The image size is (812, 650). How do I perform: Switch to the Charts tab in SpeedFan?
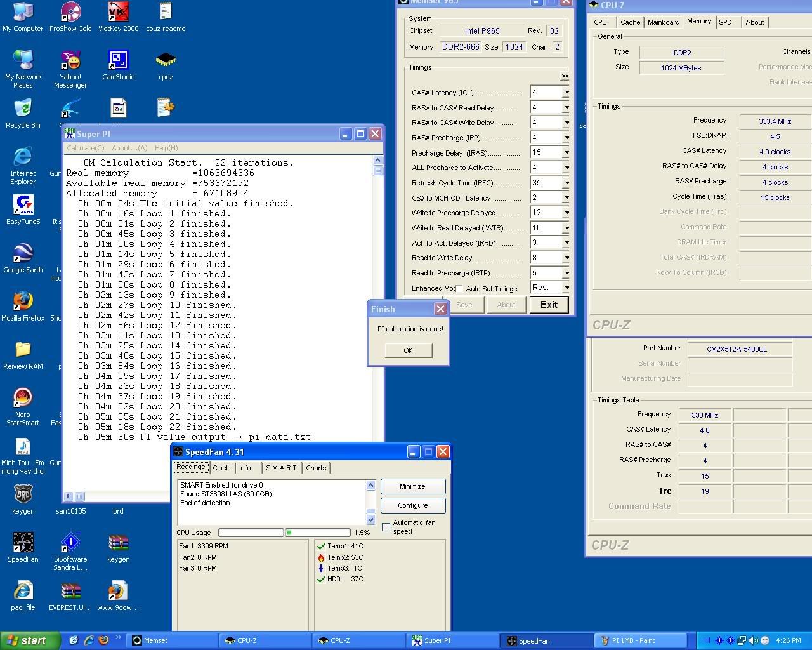(x=316, y=468)
